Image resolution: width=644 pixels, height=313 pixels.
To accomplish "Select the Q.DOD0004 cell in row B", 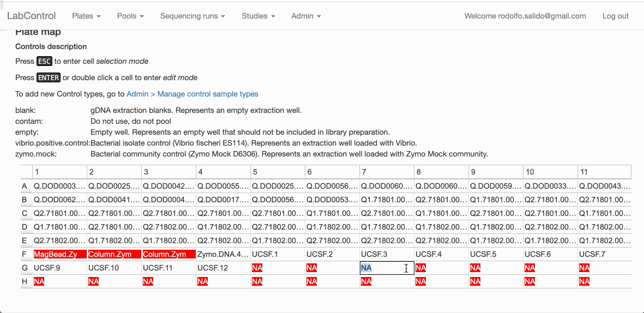I will click(x=169, y=200).
